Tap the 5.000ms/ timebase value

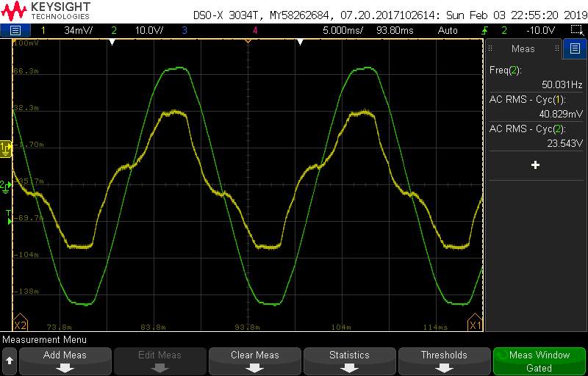[343, 30]
